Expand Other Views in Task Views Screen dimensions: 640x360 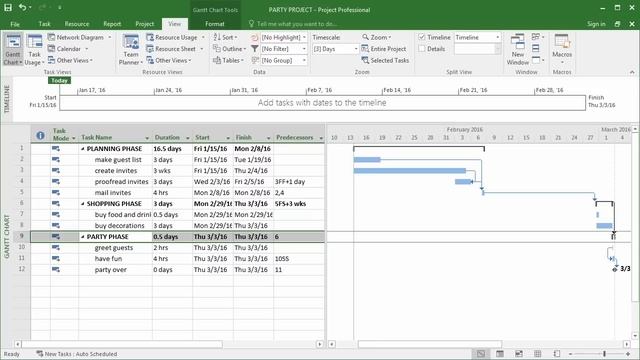point(71,60)
